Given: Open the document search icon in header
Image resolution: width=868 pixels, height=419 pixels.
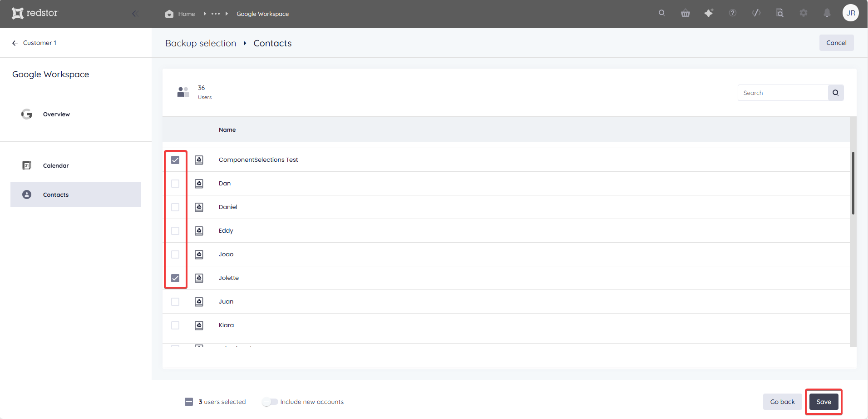Looking at the screenshot, I should click(x=780, y=13).
